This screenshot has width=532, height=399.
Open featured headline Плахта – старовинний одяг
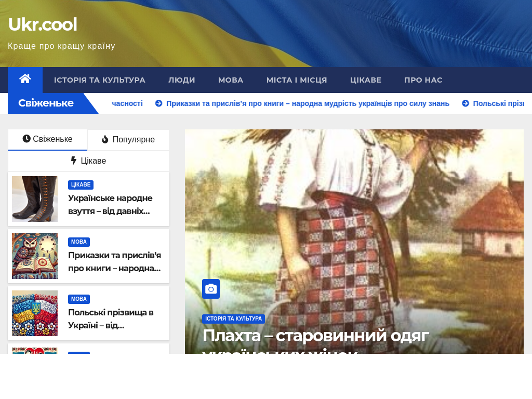(315, 340)
